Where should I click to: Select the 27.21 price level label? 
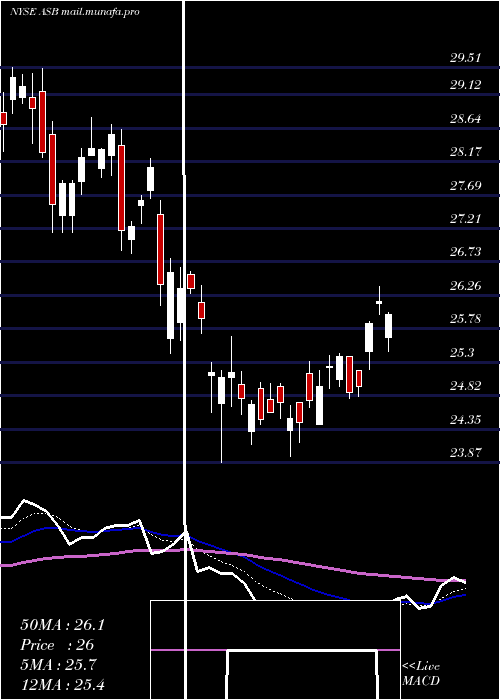[x=466, y=218]
